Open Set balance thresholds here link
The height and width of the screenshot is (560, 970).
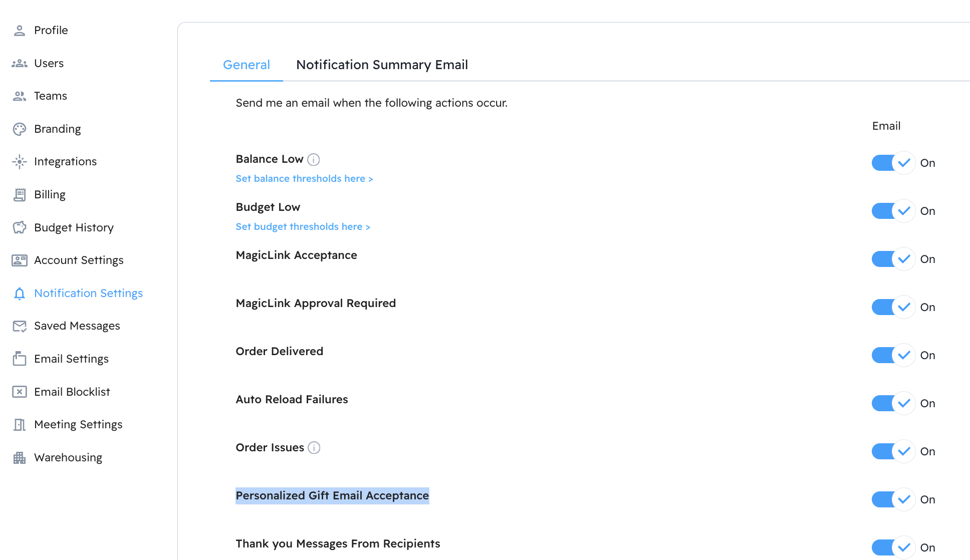pyautogui.click(x=304, y=179)
